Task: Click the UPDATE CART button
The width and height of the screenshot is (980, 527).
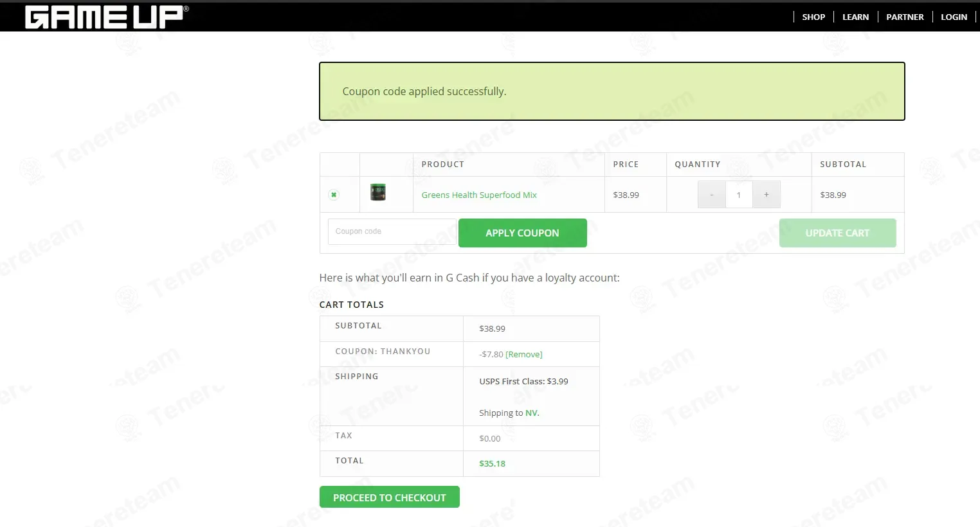Action: click(x=837, y=233)
